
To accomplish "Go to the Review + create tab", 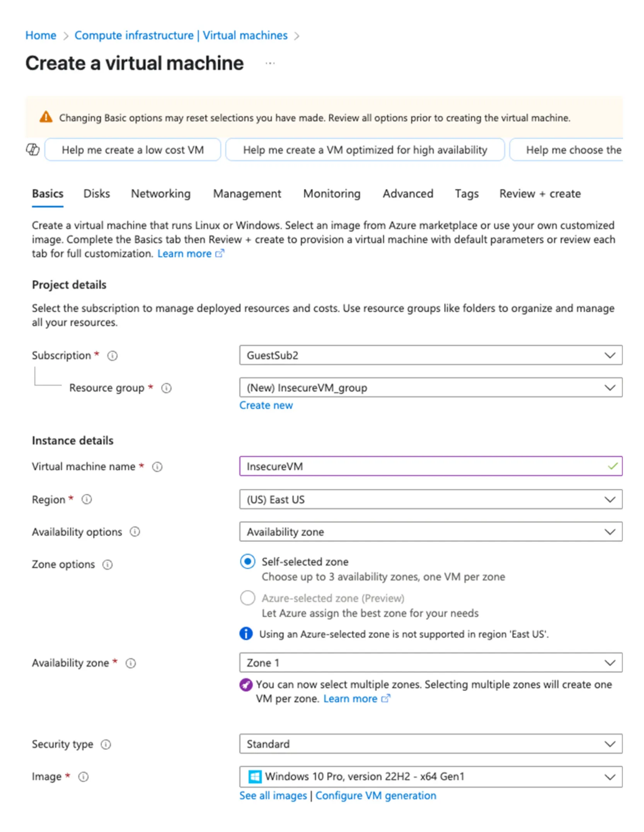I will [x=540, y=193].
